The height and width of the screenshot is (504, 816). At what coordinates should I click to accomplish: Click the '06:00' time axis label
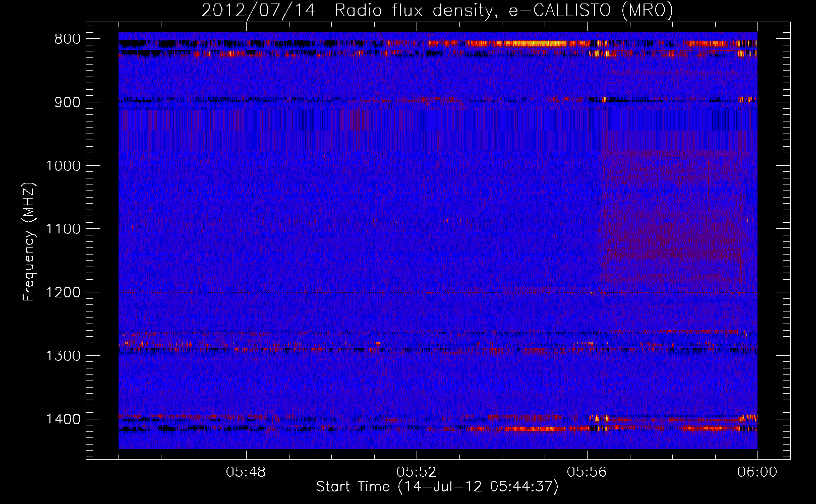click(x=757, y=472)
